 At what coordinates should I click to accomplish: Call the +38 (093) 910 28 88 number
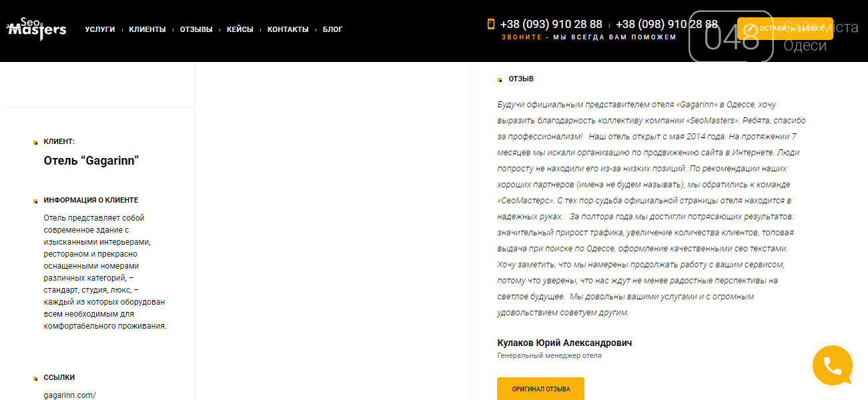pyautogui.click(x=551, y=24)
